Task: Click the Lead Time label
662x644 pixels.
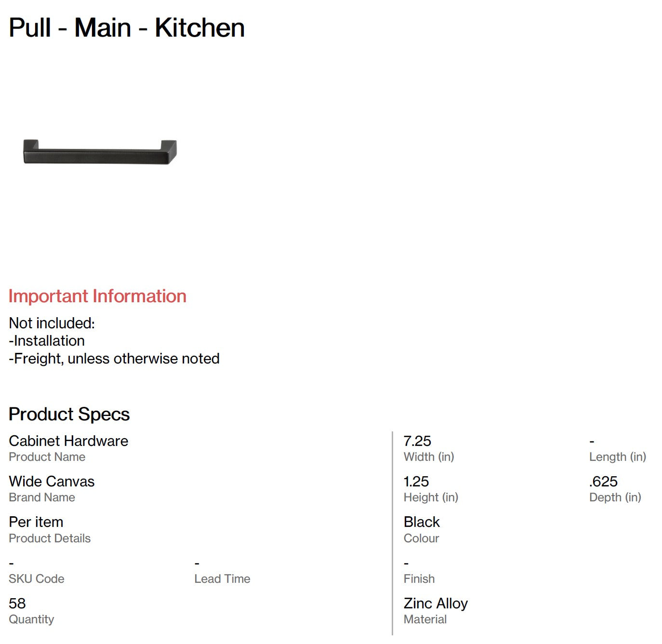Action: click(x=222, y=578)
